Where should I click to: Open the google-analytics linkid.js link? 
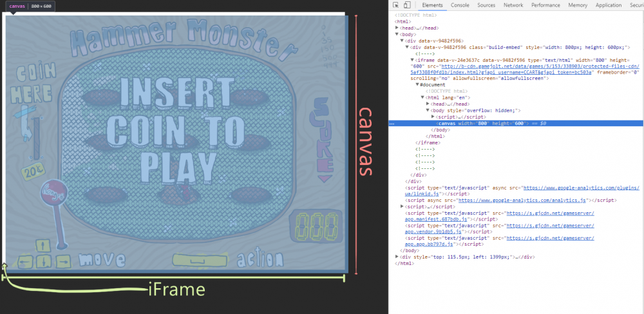(522, 191)
